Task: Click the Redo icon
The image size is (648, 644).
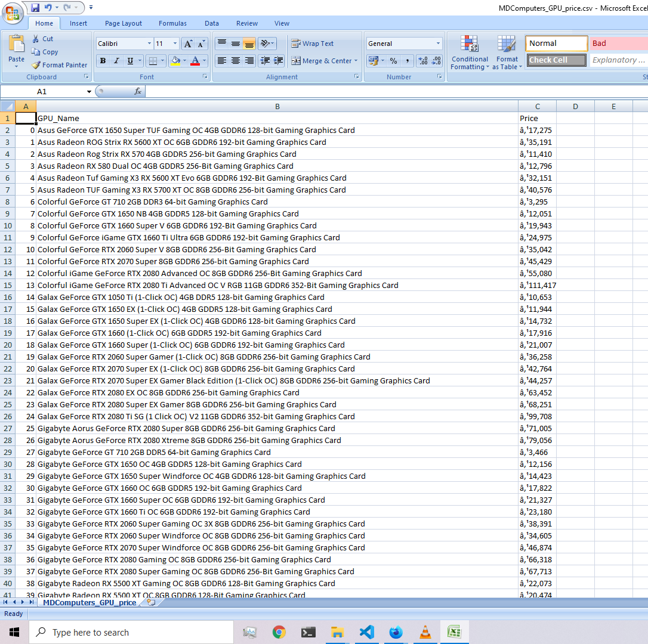Action: [67, 7]
